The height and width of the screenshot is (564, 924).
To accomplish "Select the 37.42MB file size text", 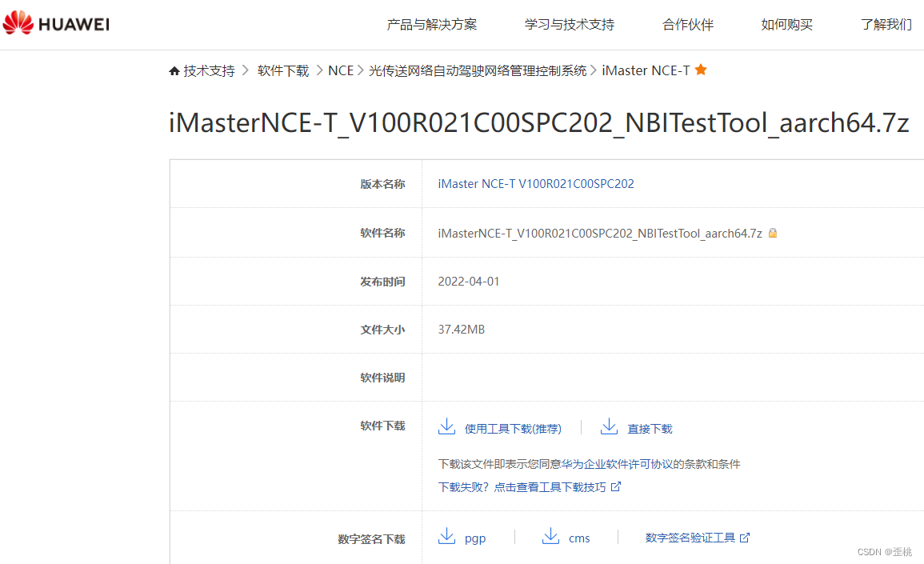I will [x=462, y=330].
